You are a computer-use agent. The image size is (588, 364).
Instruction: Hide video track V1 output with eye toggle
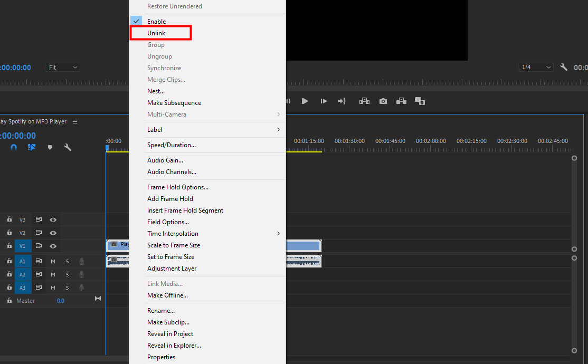click(53, 245)
